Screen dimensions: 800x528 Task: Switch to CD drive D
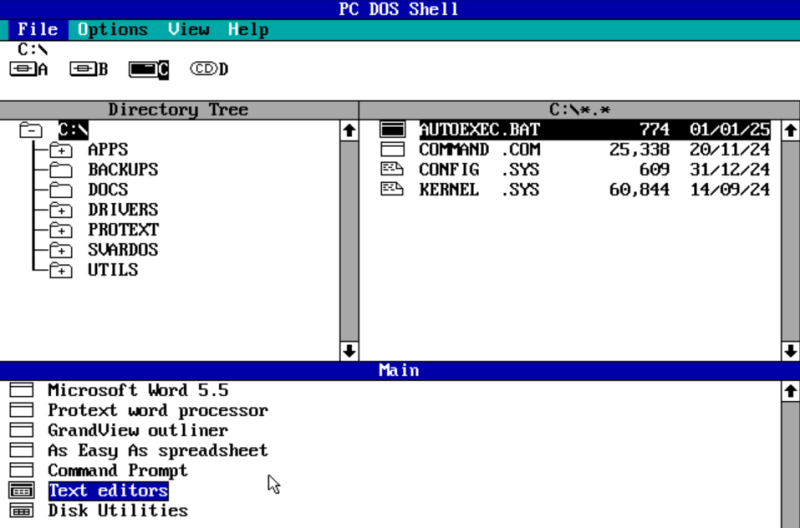pyautogui.click(x=209, y=69)
